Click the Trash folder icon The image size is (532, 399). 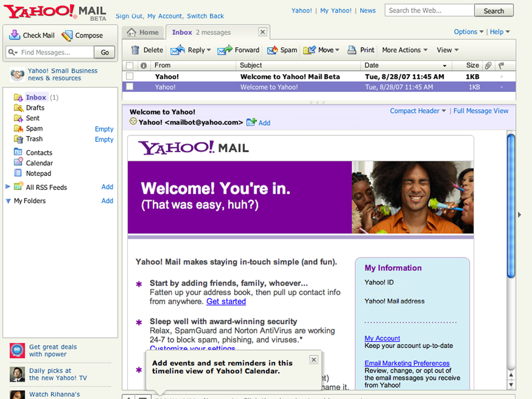coord(18,139)
